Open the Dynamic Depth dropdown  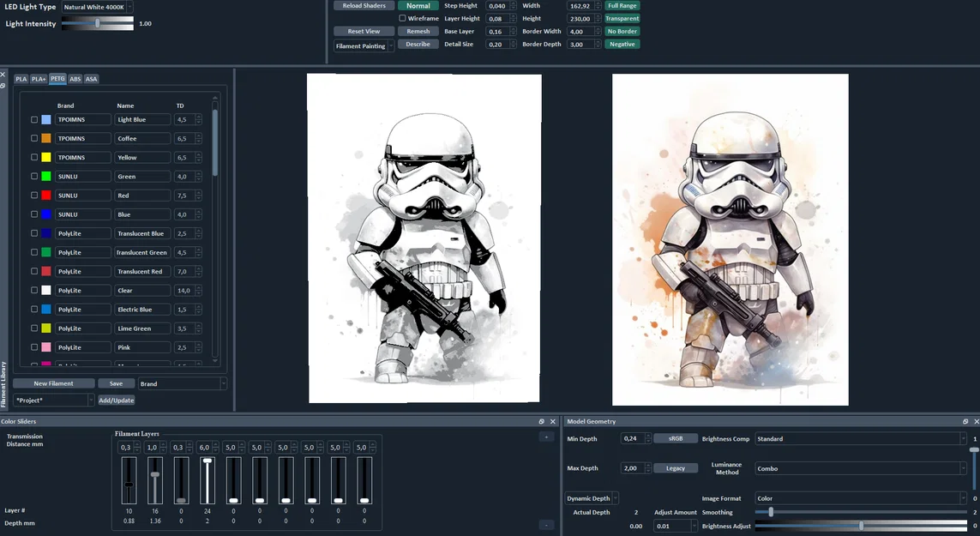point(592,498)
